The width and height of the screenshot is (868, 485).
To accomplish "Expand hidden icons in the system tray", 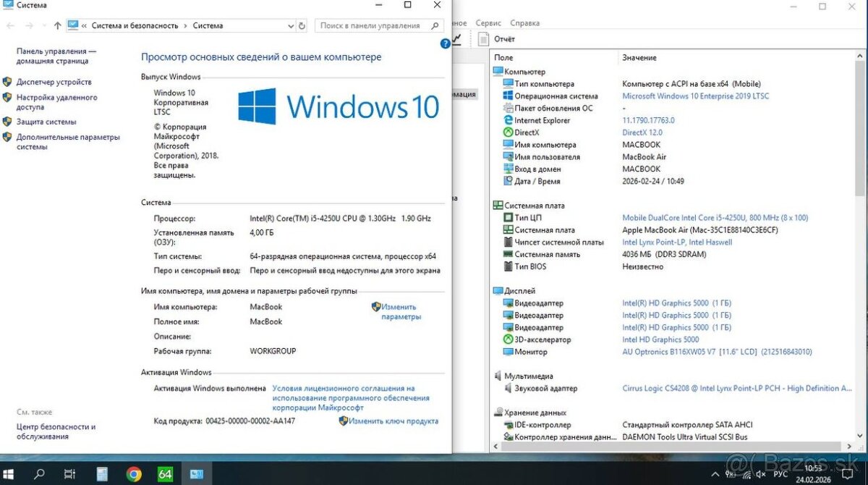I will coord(714,474).
